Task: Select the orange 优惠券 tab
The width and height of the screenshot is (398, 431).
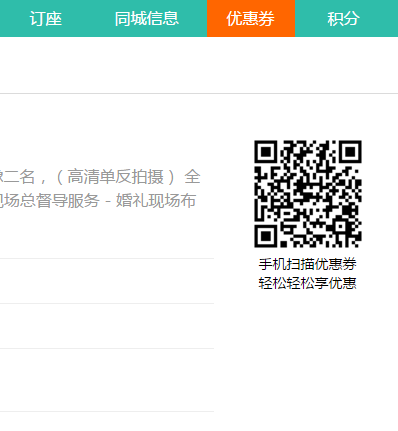Action: tap(251, 18)
